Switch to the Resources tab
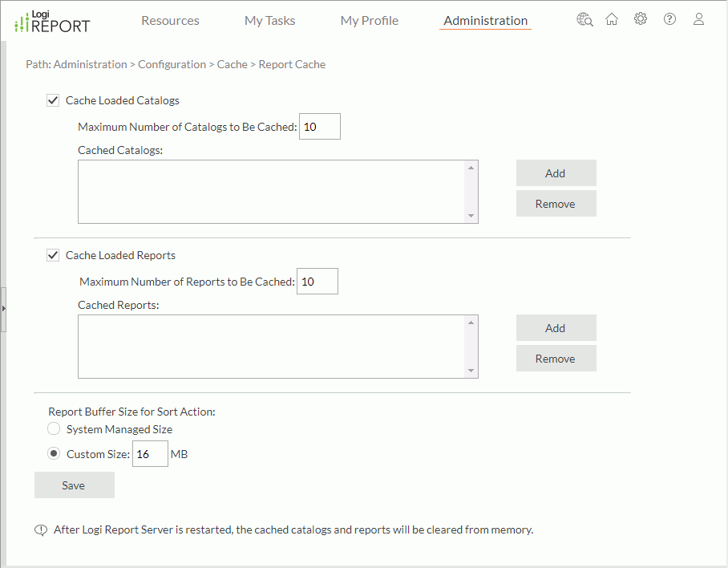728x568 pixels. click(170, 20)
